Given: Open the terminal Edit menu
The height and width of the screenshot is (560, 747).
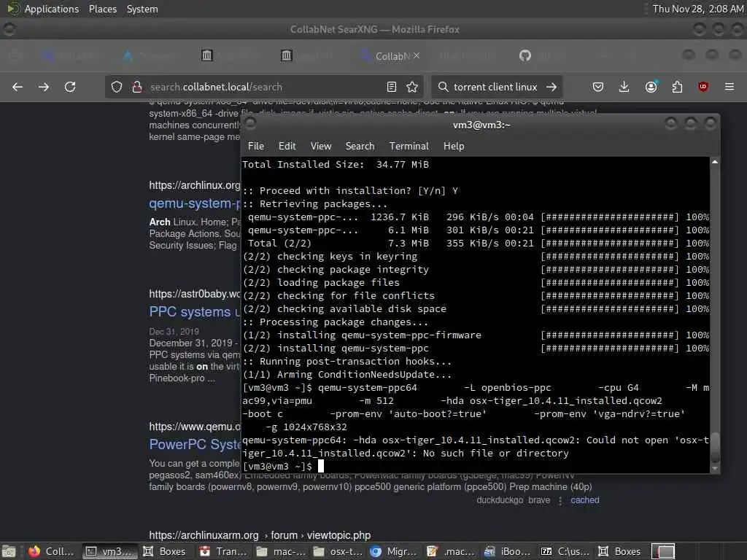Looking at the screenshot, I should click(287, 146).
